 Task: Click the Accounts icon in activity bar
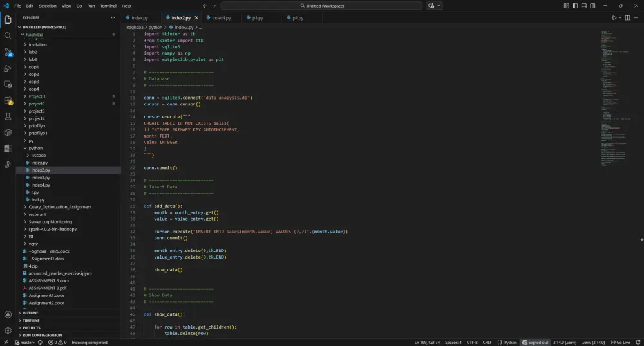[x=8, y=314]
